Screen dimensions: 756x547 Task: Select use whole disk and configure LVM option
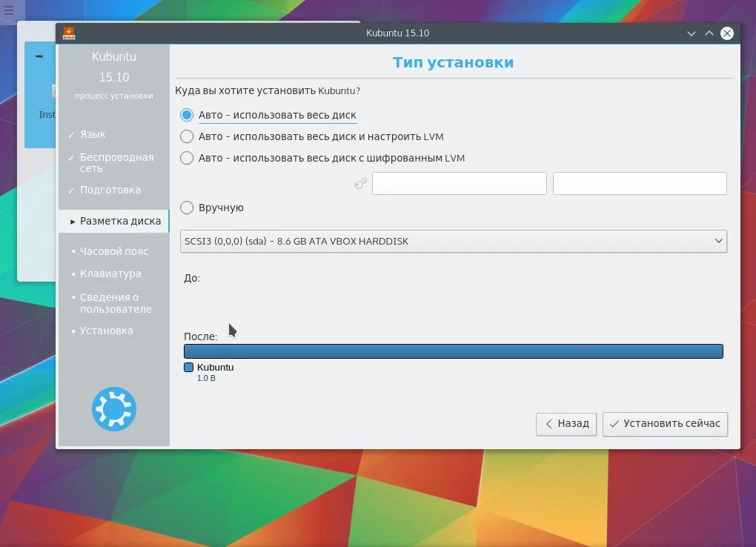(x=312, y=136)
